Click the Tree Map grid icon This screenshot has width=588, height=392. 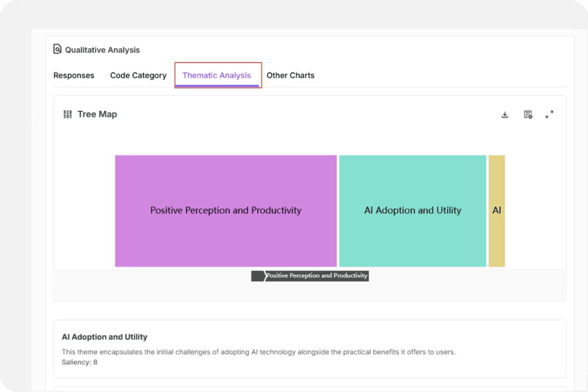[x=68, y=114]
